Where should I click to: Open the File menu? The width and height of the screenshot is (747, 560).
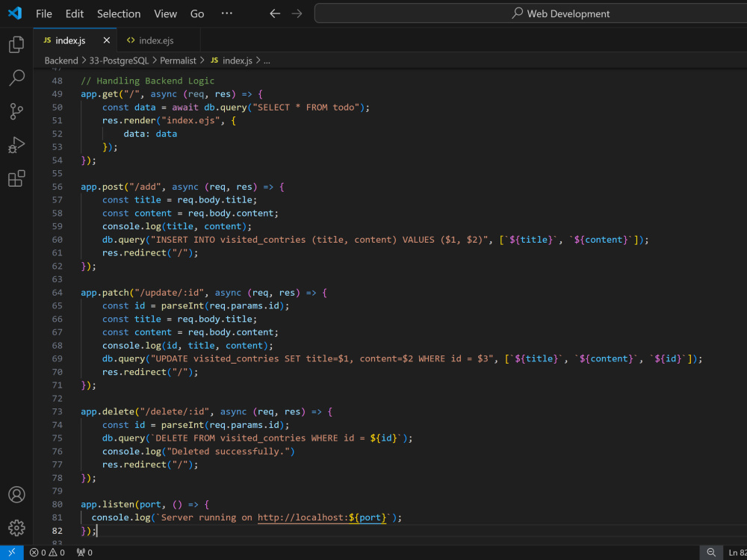pyautogui.click(x=44, y=13)
